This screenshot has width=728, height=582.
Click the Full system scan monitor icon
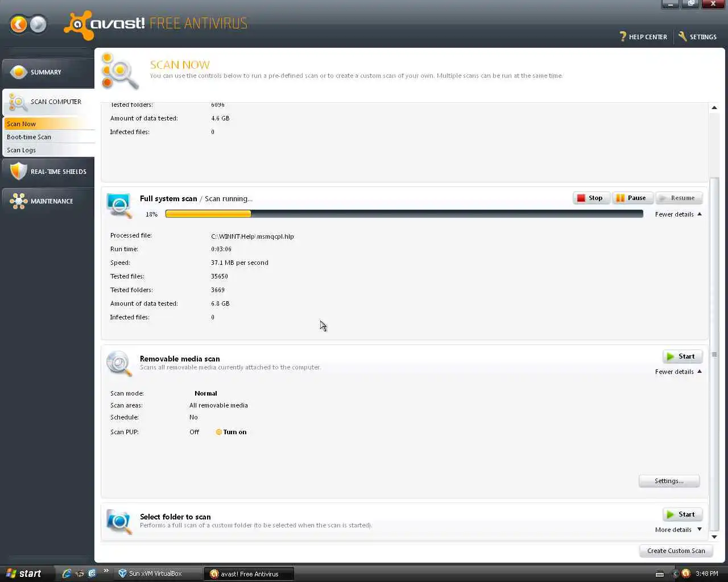click(x=119, y=205)
